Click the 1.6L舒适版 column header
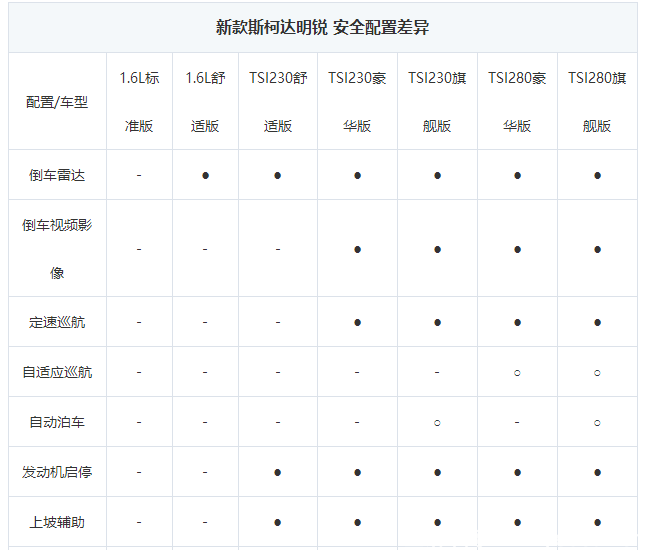Image resolution: width=654 pixels, height=550 pixels. [x=205, y=102]
